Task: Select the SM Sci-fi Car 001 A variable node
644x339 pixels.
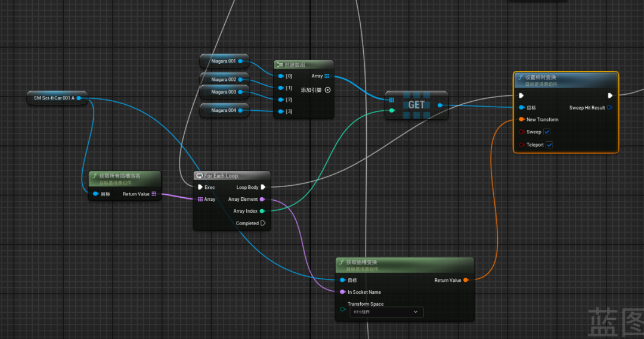Action: tap(57, 98)
